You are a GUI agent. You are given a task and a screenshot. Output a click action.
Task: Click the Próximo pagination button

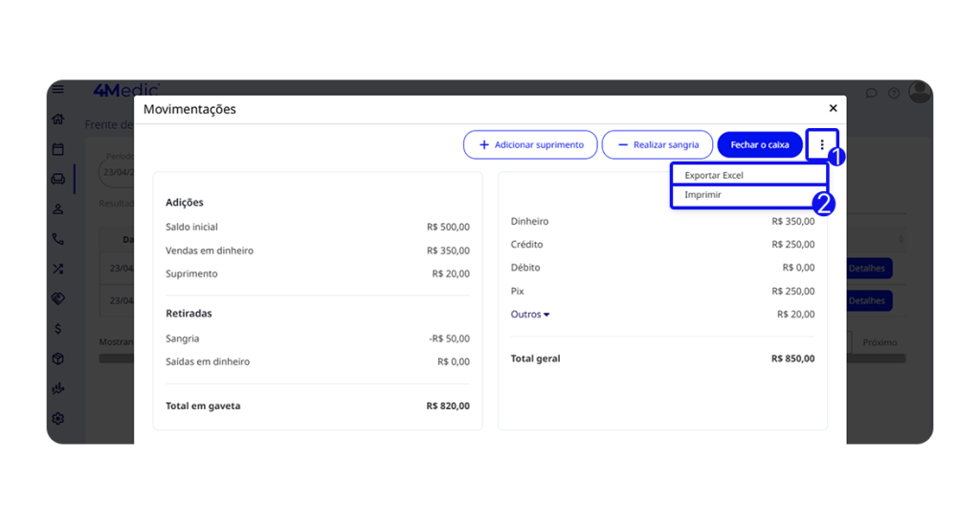[x=880, y=342]
